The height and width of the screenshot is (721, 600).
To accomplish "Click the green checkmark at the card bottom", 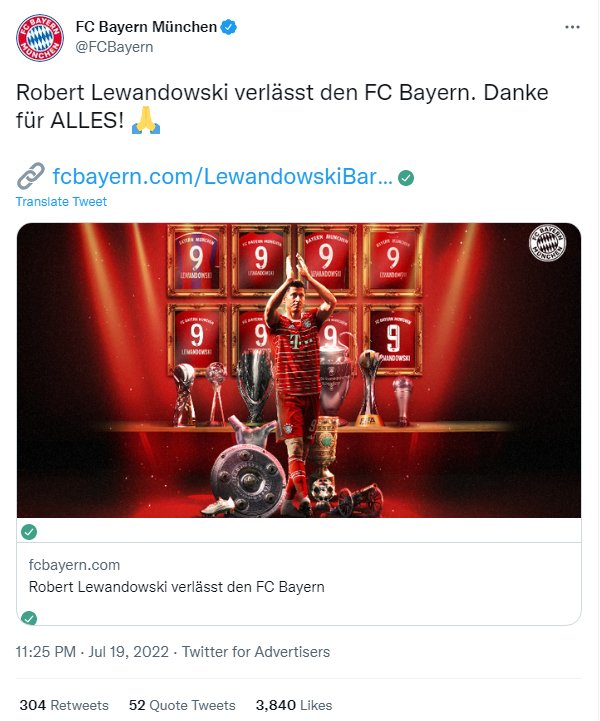I will pyautogui.click(x=29, y=618).
